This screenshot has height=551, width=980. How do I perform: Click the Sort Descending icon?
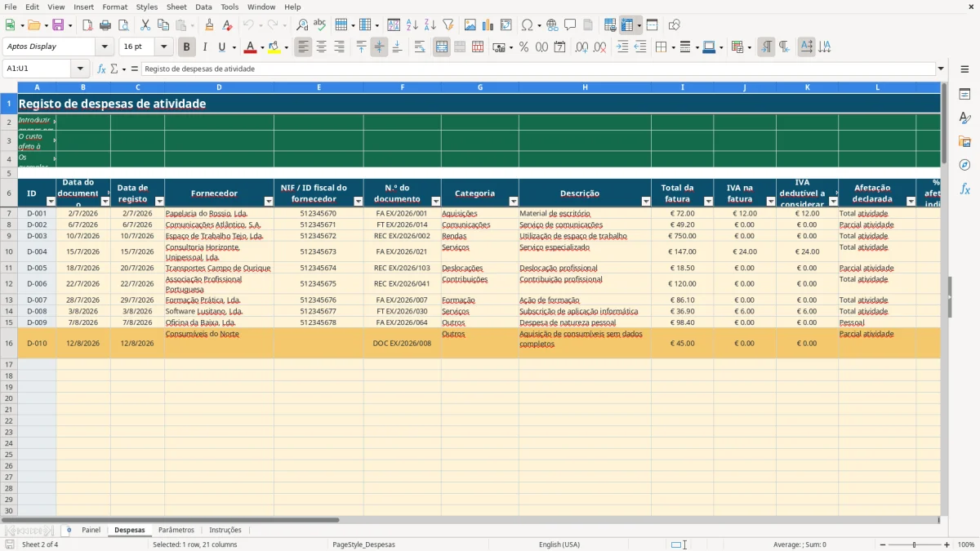(430, 25)
